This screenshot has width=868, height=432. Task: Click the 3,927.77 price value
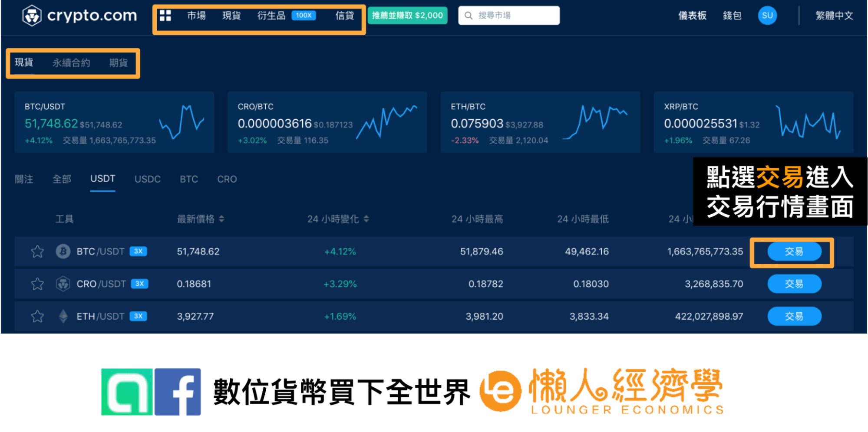(195, 317)
